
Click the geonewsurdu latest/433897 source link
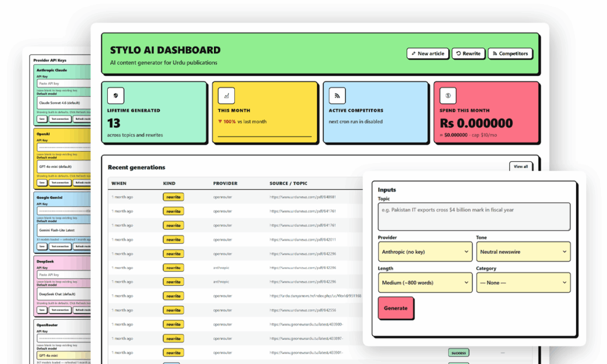click(306, 339)
